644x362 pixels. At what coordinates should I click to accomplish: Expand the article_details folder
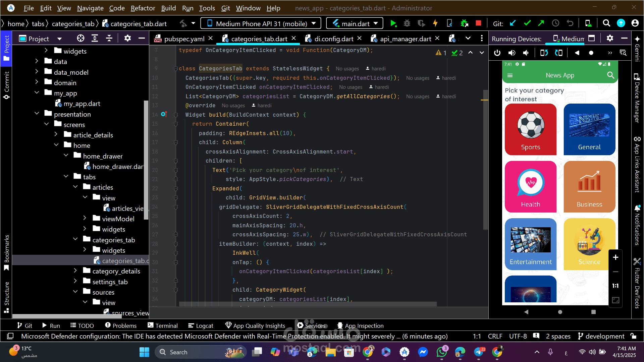tap(56, 135)
